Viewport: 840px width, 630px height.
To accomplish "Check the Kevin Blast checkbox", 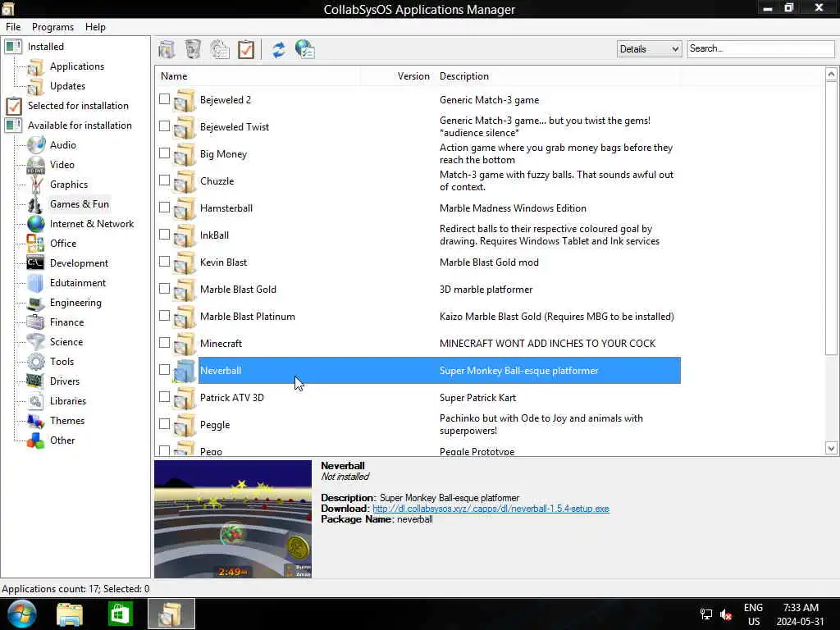I will coord(164,262).
